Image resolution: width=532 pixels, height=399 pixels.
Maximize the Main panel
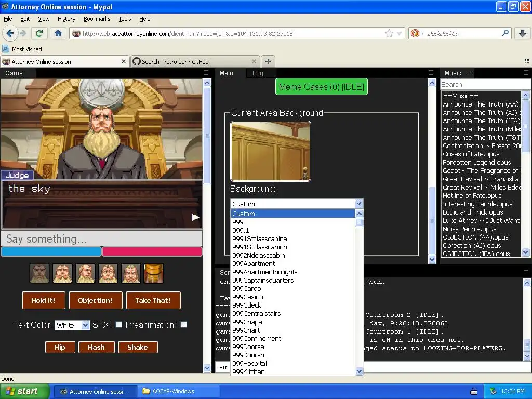[x=431, y=73]
